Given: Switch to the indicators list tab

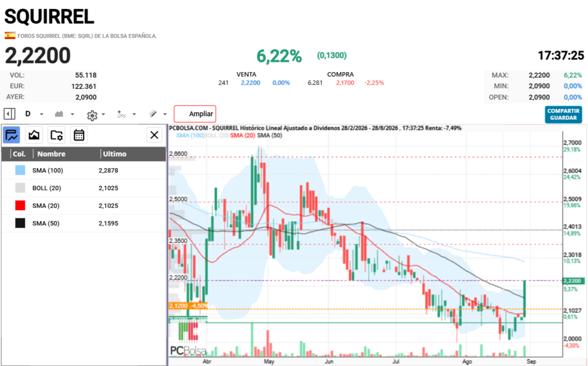Looking at the screenshot, I should coord(12,135).
